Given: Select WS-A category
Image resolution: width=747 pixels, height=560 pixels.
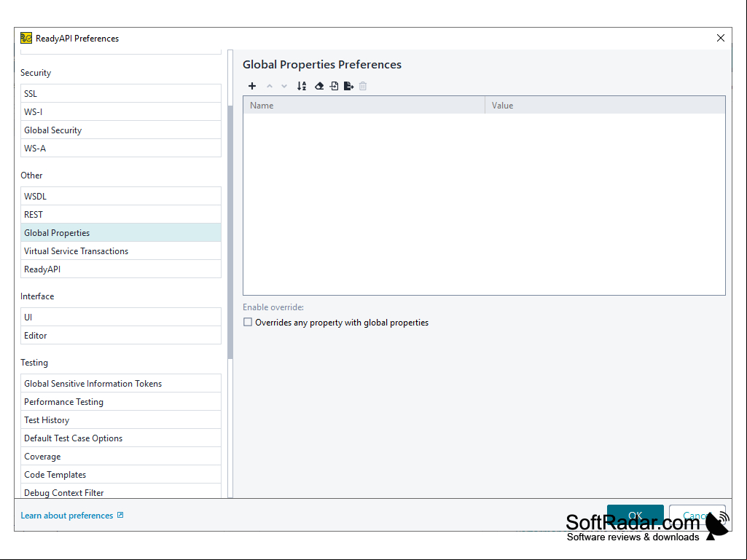Looking at the screenshot, I should [121, 148].
